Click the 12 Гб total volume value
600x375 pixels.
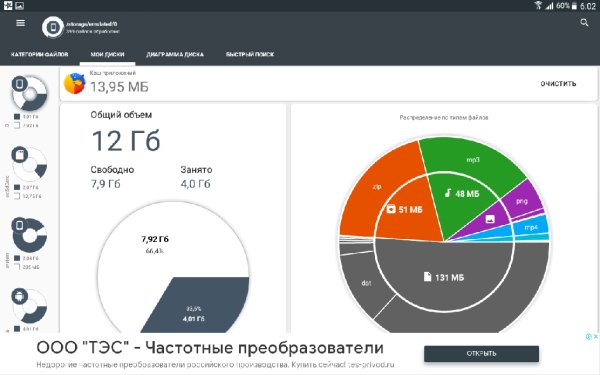pos(126,141)
